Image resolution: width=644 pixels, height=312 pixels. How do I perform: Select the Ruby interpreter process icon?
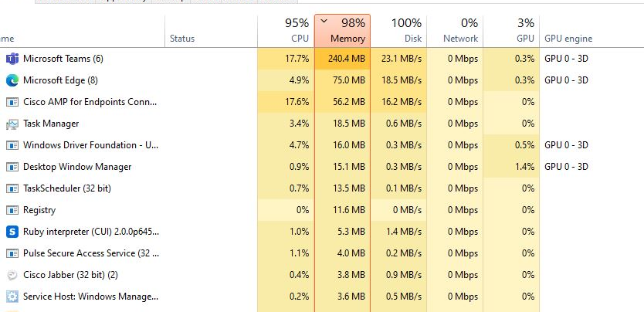(12, 232)
